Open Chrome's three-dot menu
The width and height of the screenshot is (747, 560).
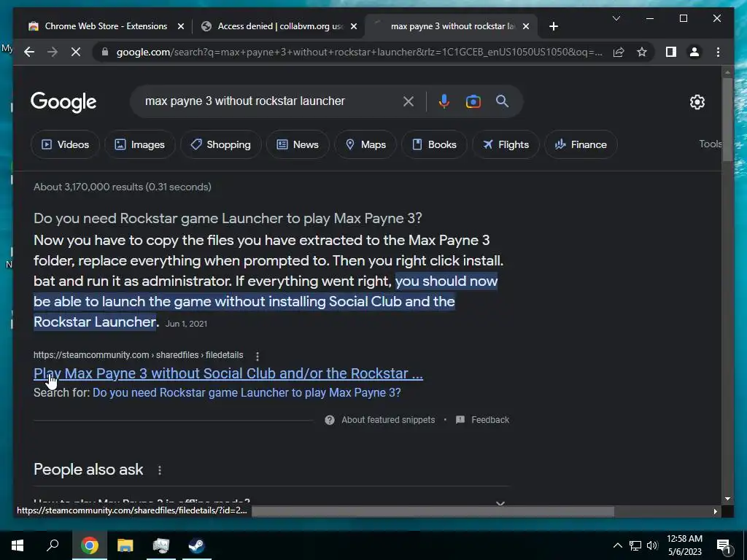coord(718,52)
